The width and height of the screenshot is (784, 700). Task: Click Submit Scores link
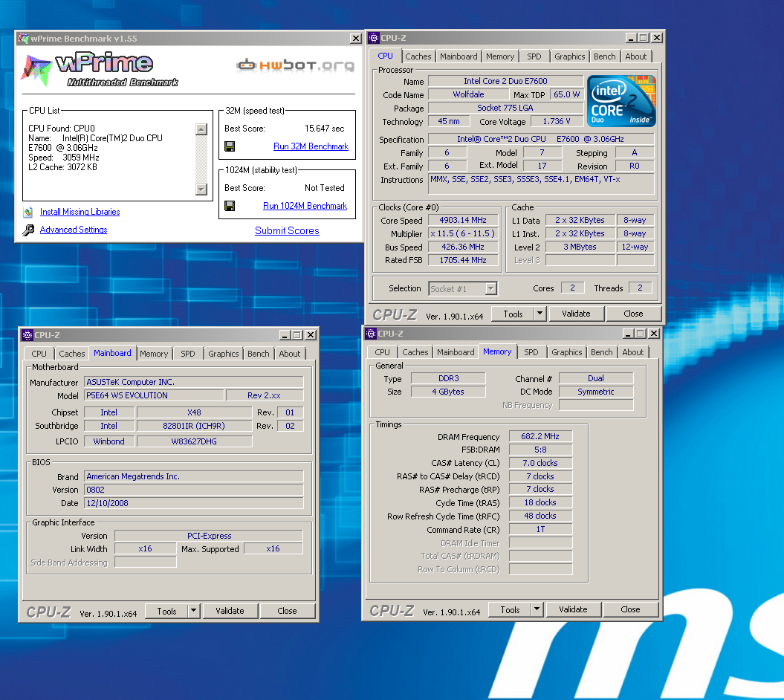(x=287, y=230)
